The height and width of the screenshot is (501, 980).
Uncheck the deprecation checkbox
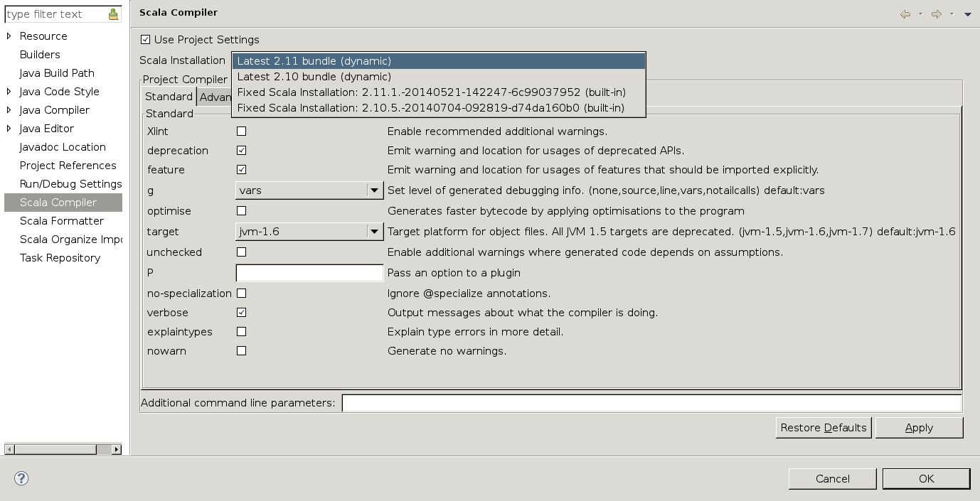(x=242, y=151)
